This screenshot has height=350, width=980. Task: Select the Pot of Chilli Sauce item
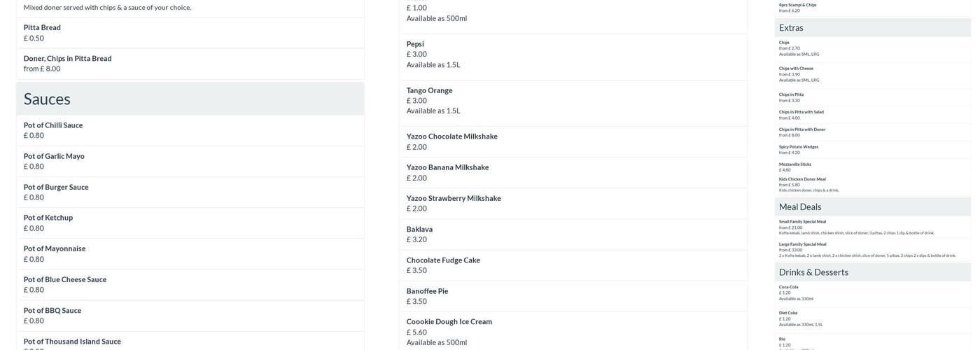pyautogui.click(x=53, y=125)
